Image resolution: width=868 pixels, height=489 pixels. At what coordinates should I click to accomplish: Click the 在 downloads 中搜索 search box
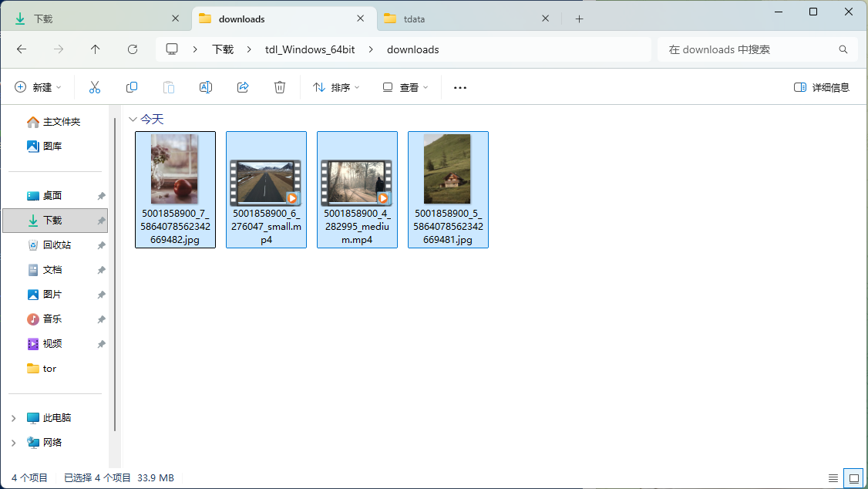(748, 49)
